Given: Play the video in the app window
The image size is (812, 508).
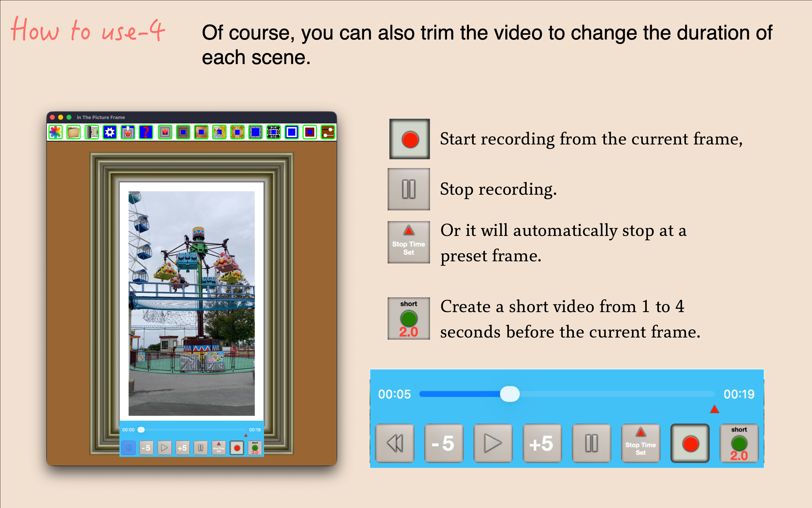Looking at the screenshot, I should click(x=164, y=448).
